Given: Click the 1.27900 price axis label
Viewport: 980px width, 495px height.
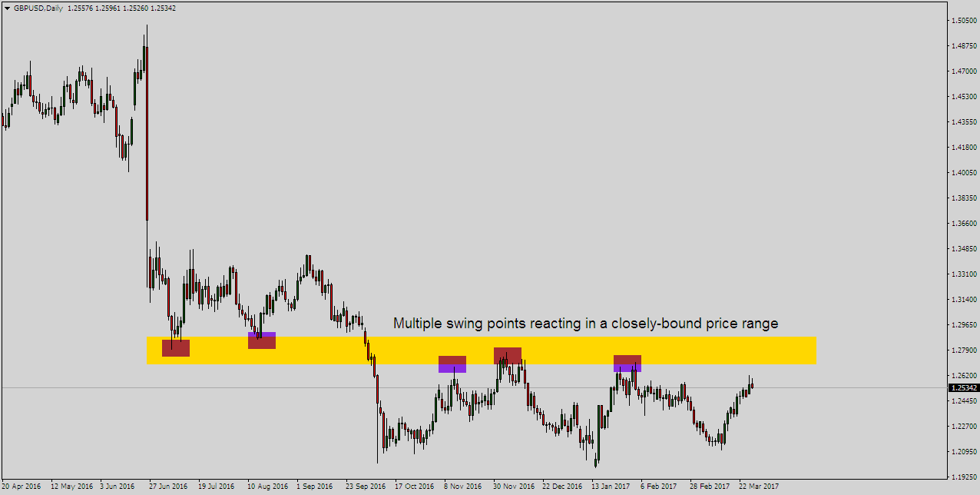Looking at the screenshot, I should point(963,350).
